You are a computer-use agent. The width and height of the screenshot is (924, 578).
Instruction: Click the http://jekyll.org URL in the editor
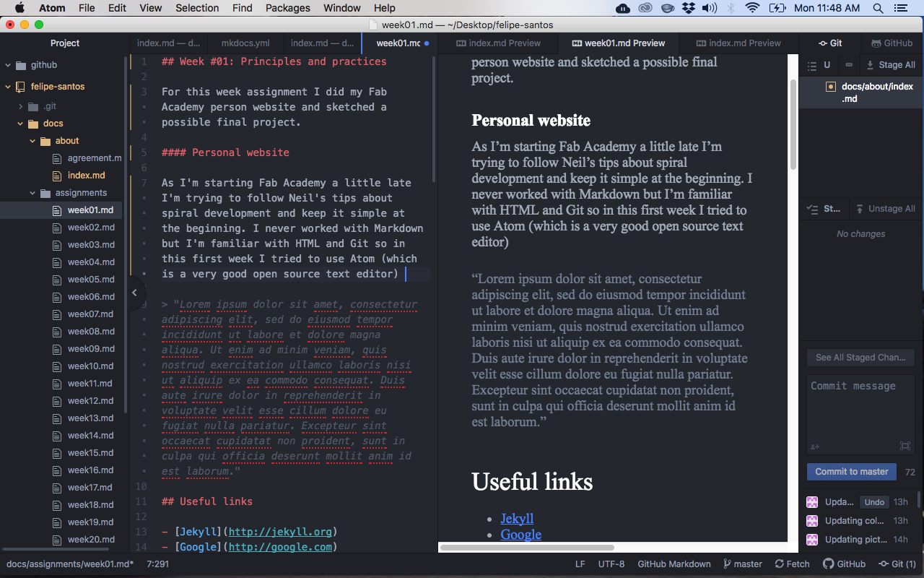point(280,532)
